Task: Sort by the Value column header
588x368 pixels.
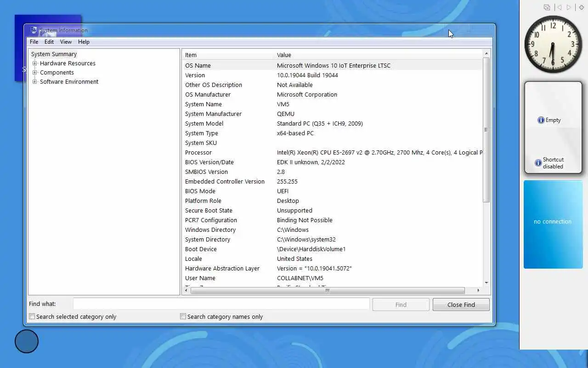Action: (379, 55)
